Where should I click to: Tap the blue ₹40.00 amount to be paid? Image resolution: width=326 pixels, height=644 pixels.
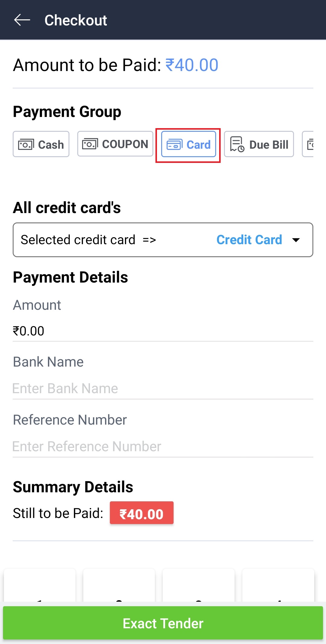(x=192, y=65)
